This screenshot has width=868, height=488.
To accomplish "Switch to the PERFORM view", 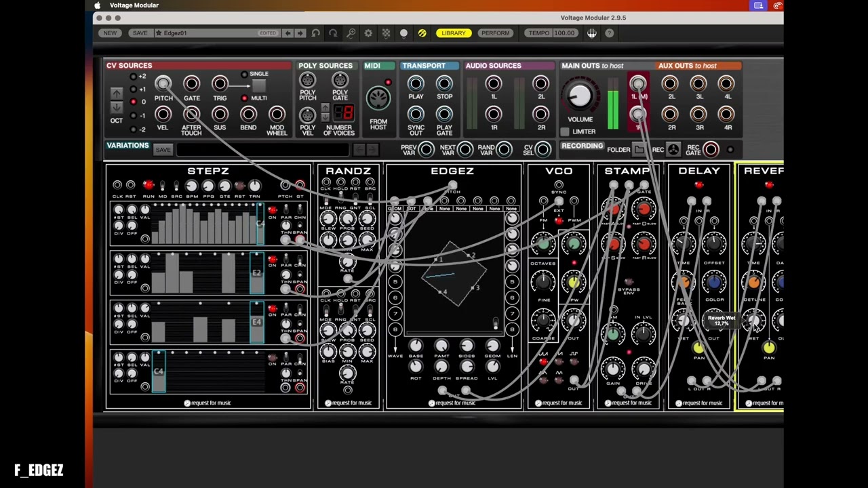I will click(495, 33).
